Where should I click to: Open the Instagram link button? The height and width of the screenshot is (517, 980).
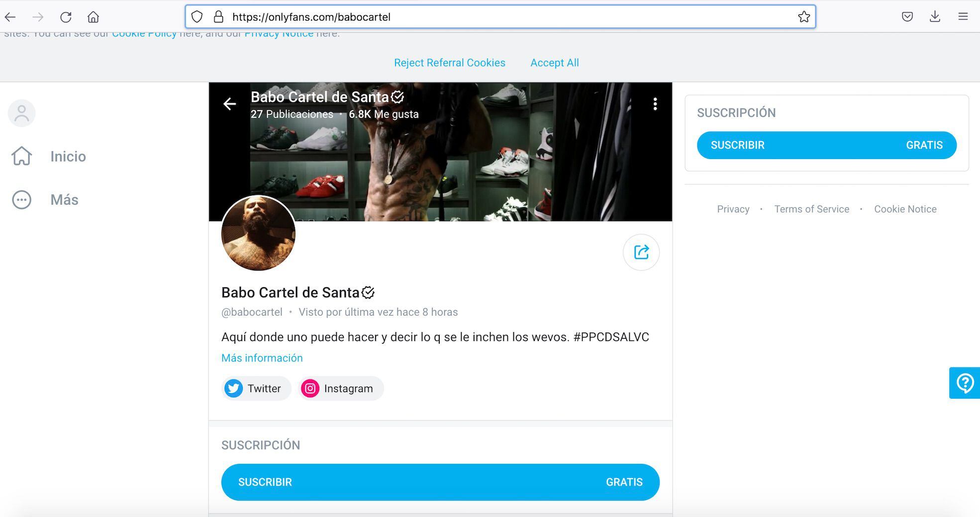click(x=341, y=388)
